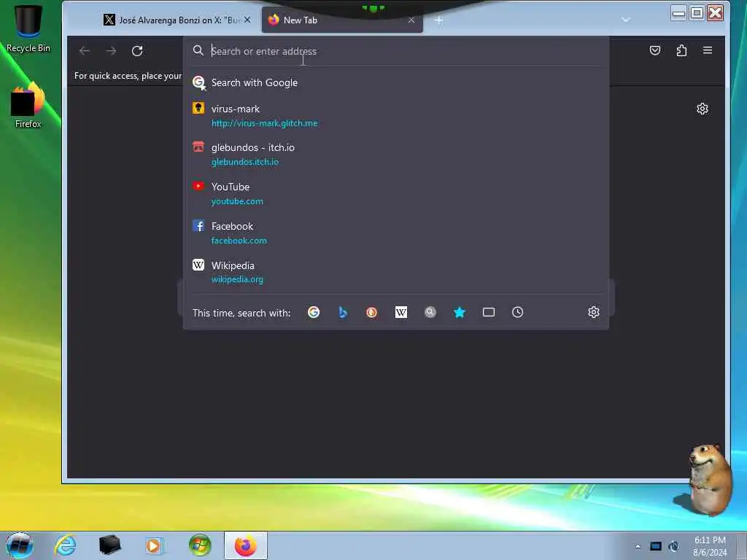Open a new tab with plus button

click(x=438, y=20)
